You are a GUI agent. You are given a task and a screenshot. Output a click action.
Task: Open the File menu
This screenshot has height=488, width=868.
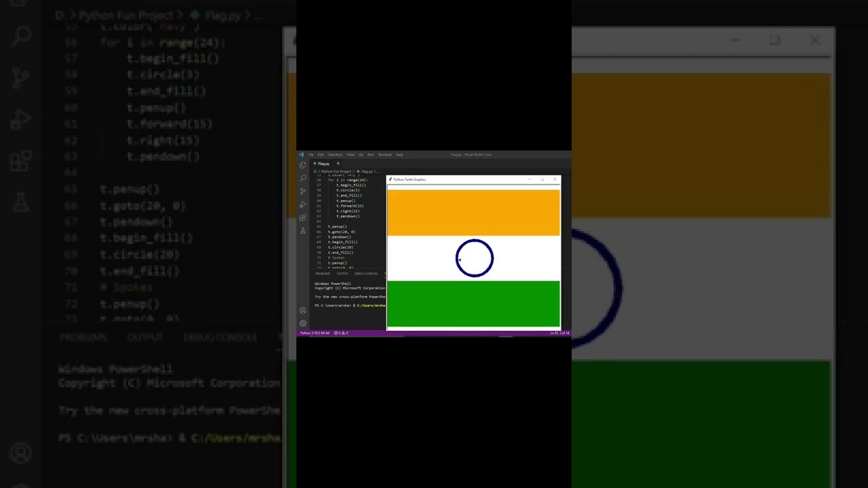311,155
